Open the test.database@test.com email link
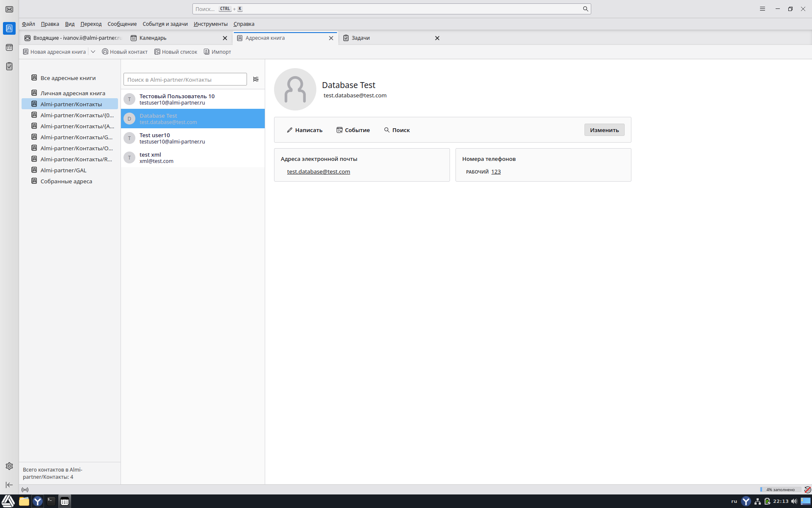 [x=318, y=171]
